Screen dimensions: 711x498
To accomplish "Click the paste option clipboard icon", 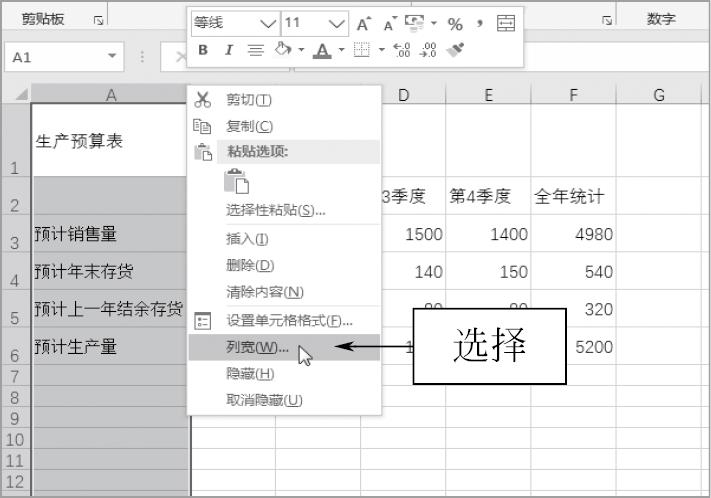I will pyautogui.click(x=237, y=181).
